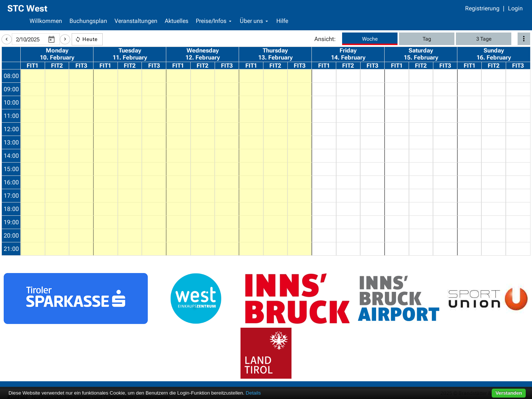The image size is (532, 399).
Task: Select Saturday 15. February column header
Action: (x=421, y=54)
